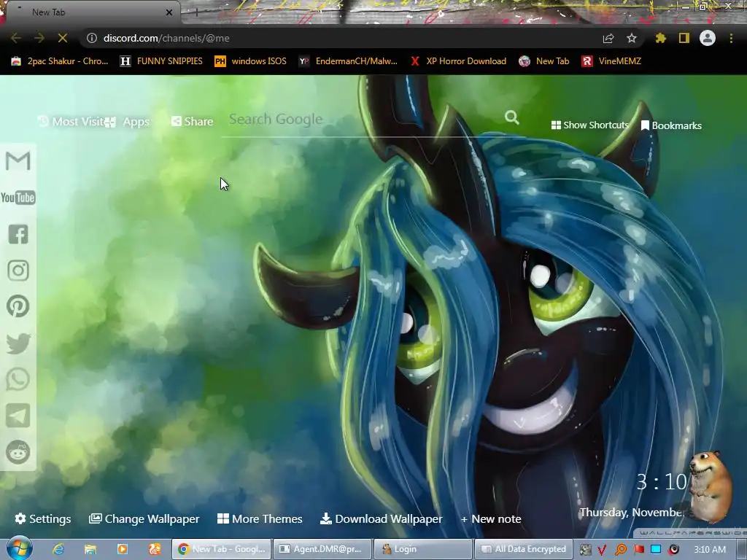This screenshot has width=747, height=560.
Task: Share this page icon in address bar
Action: coord(608,38)
